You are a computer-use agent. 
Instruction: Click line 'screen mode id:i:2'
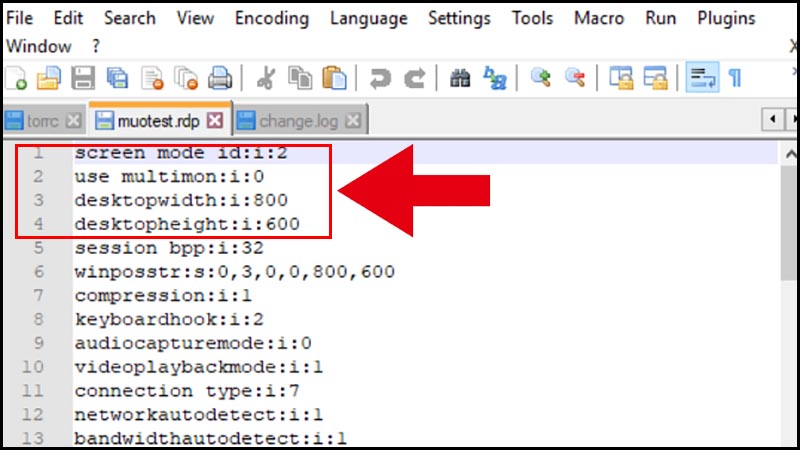click(x=181, y=153)
